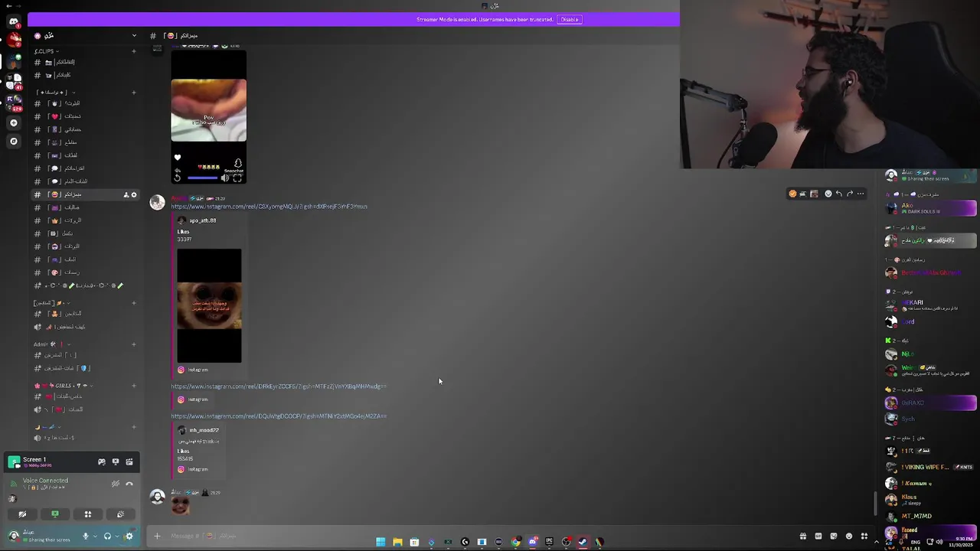Edit channel gear on selected channel
Screen dimensions: 980x551
134,194
